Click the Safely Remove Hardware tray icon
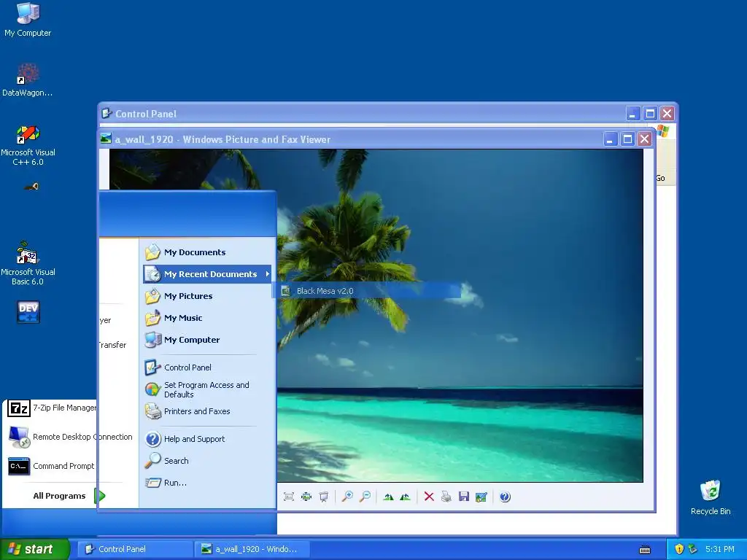 pos(693,549)
